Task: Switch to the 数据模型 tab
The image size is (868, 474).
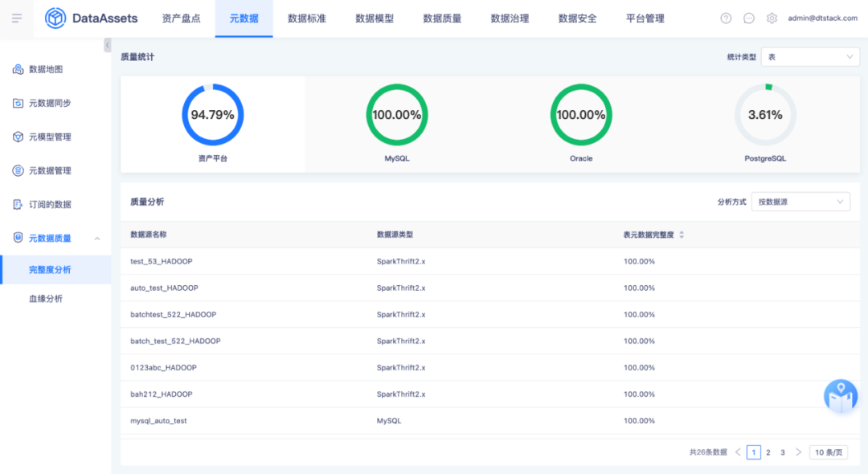Action: click(375, 18)
